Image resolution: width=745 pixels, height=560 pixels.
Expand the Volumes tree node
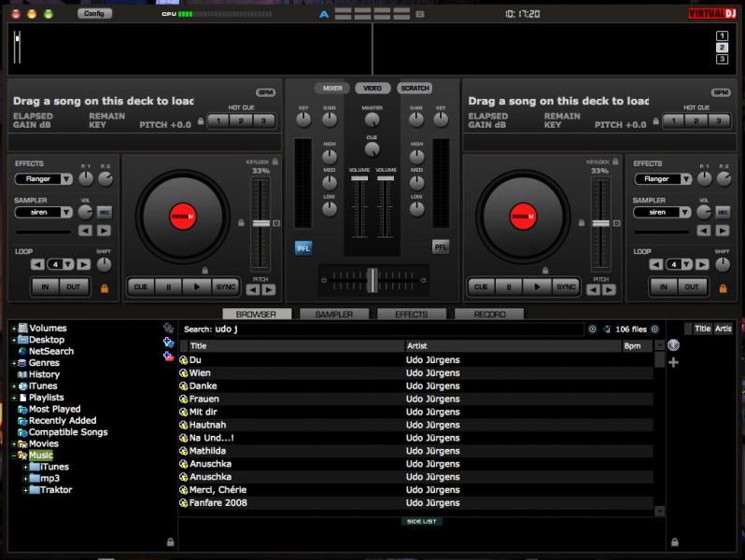14,329
